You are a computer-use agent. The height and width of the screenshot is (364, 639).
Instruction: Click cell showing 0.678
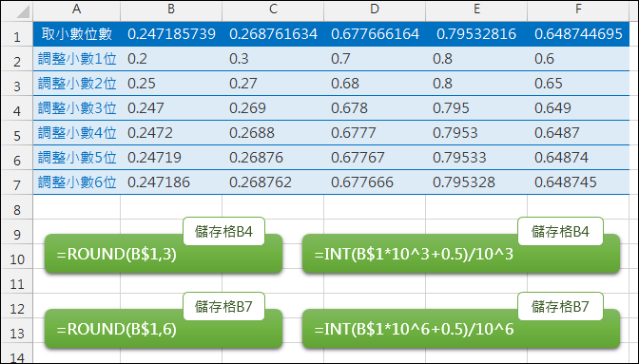(375, 108)
